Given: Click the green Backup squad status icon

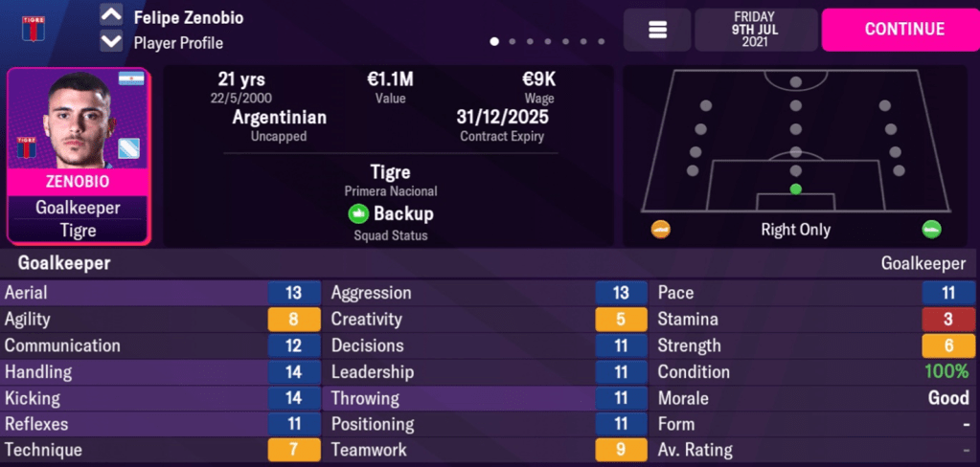Looking at the screenshot, I should (x=358, y=214).
